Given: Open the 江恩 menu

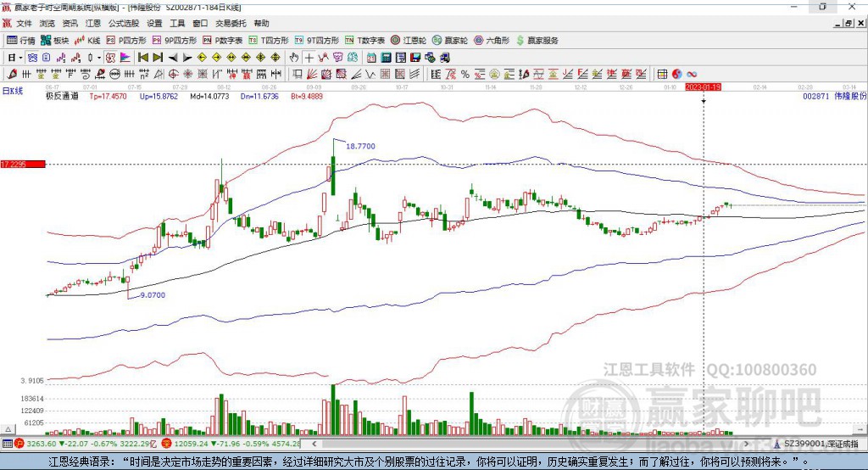Looking at the screenshot, I should (93, 23).
